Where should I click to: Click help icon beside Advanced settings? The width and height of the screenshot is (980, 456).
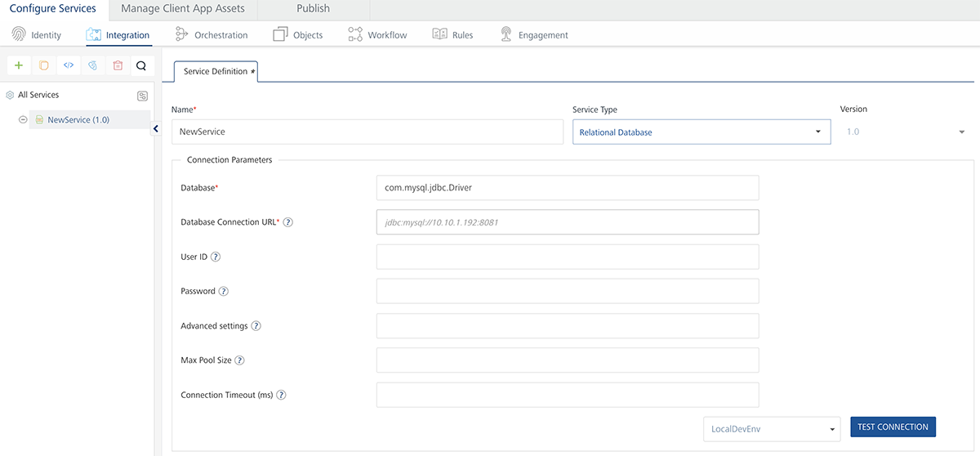pos(256,326)
